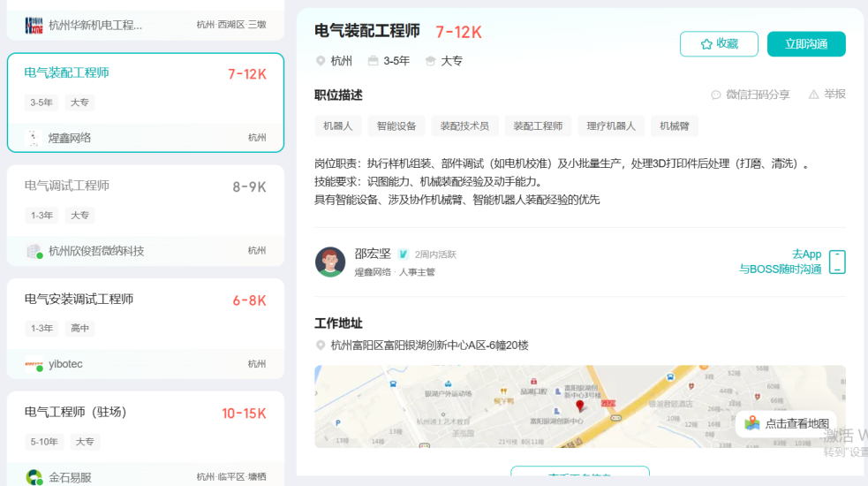
Task: Click 立即沟通 button to chat
Action: pyautogui.click(x=805, y=44)
